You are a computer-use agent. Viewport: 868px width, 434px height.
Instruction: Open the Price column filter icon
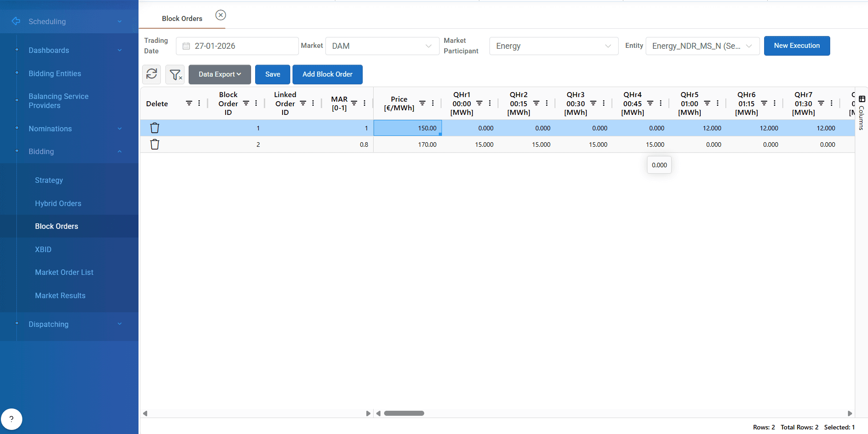click(422, 103)
